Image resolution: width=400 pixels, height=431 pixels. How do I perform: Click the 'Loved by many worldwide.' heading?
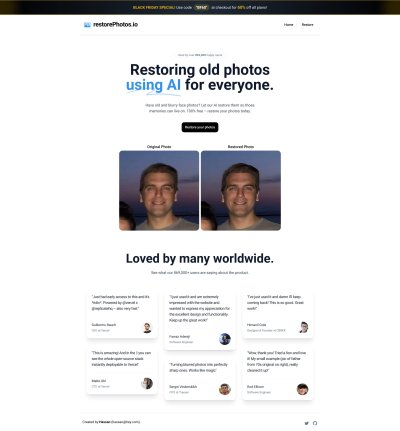[x=200, y=258]
